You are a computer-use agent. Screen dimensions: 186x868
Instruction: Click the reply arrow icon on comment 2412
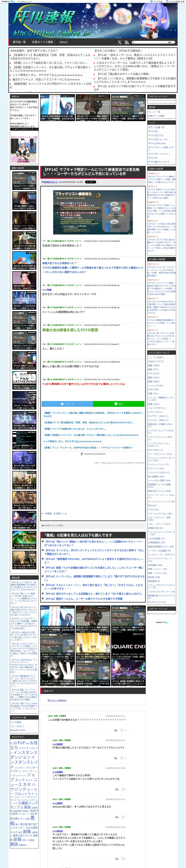[x=117, y=817]
